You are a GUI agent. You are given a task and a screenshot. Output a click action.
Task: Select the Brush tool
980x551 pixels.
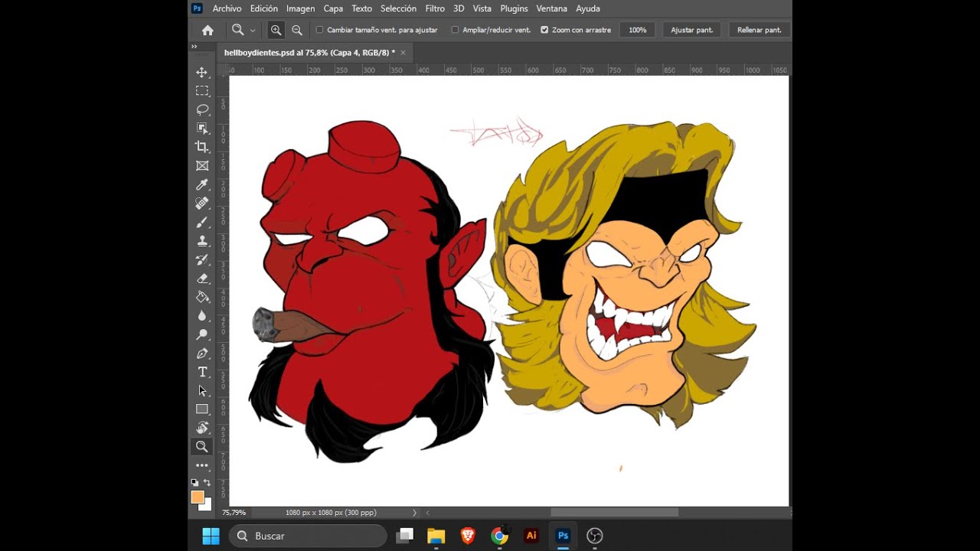[x=202, y=222]
